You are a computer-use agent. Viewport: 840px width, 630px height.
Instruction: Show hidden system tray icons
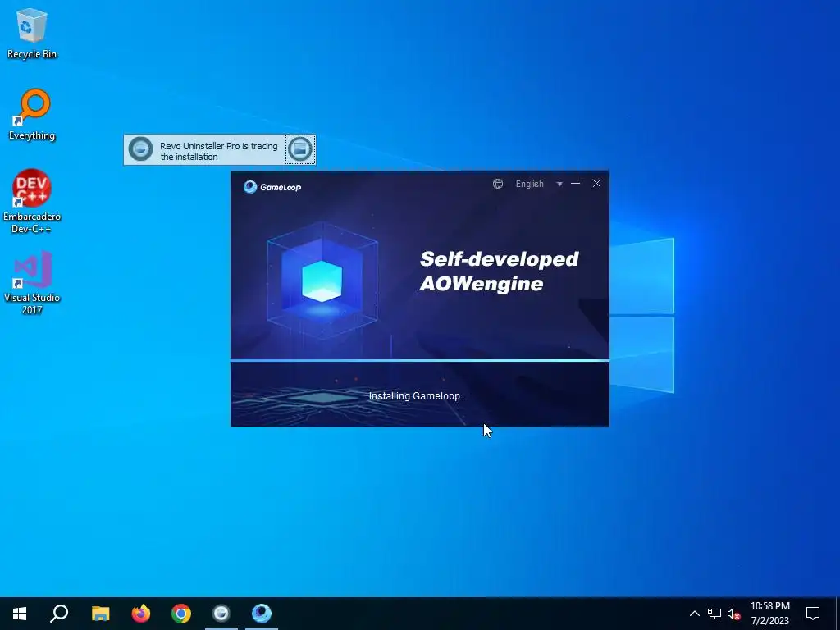pos(694,614)
